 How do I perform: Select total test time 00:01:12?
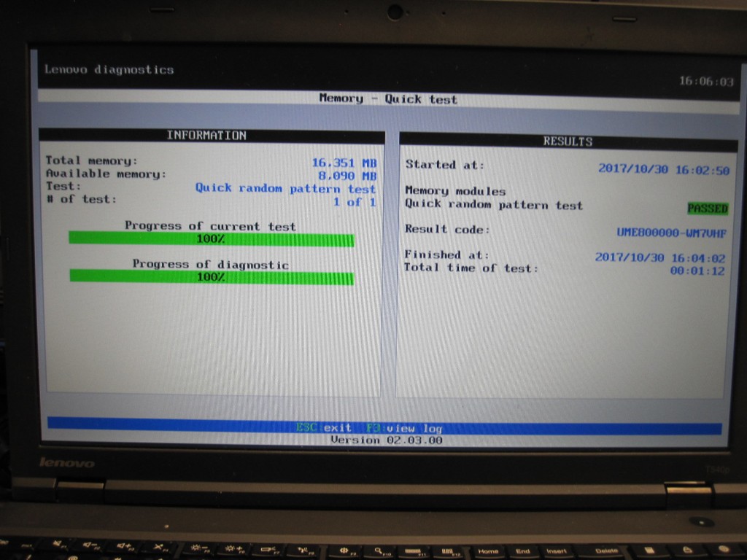697,271
